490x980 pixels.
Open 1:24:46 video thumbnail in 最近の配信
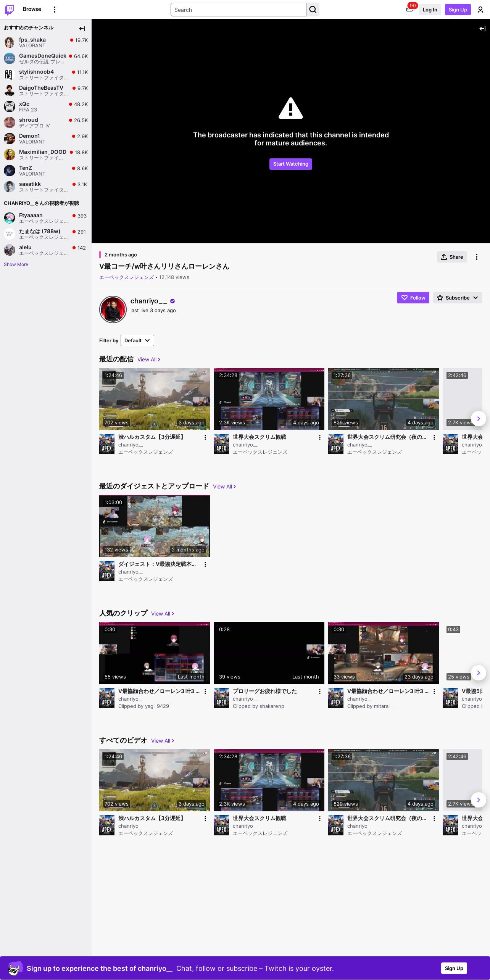[x=155, y=399]
